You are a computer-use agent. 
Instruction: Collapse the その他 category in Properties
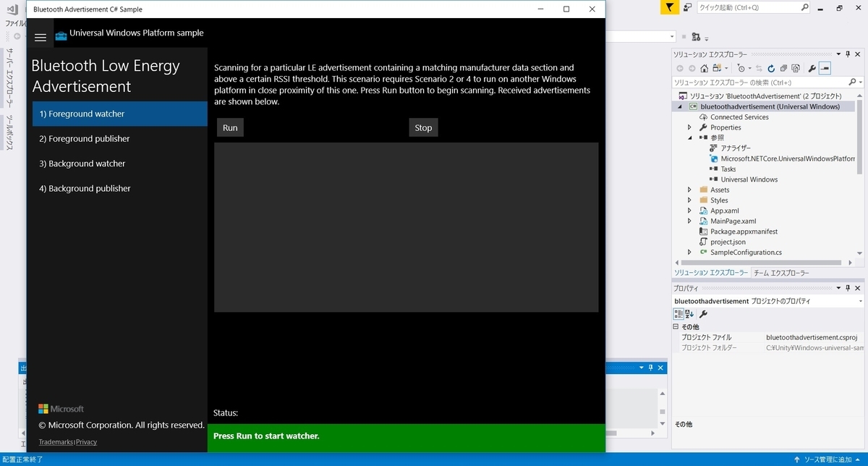coord(677,327)
